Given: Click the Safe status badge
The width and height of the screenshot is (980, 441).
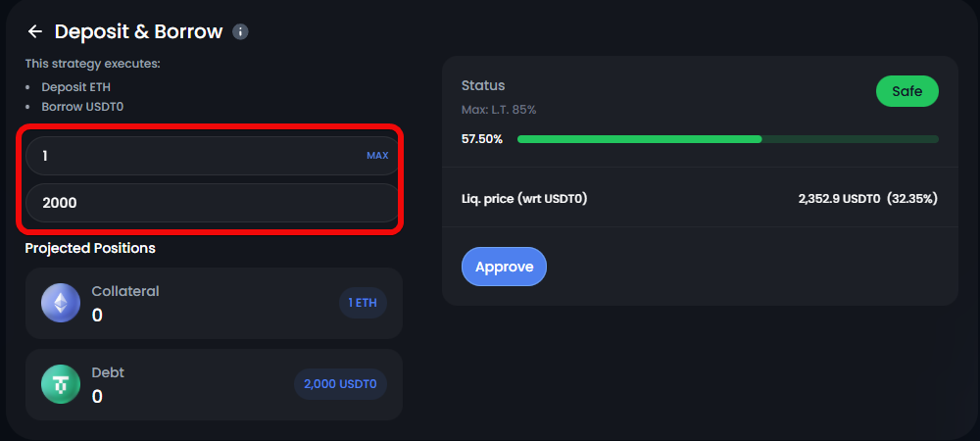Looking at the screenshot, I should 906,92.
